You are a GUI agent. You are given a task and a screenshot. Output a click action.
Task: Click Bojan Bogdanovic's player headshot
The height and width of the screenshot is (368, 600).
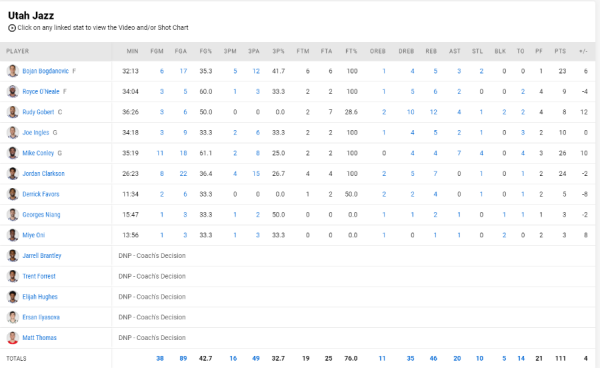tap(13, 71)
